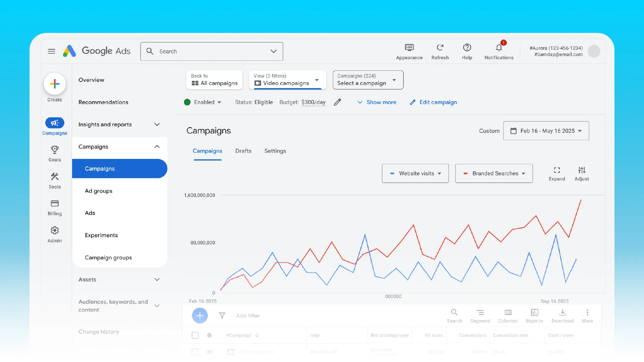
Task: Adjust the chart settings
Action: coord(582,174)
